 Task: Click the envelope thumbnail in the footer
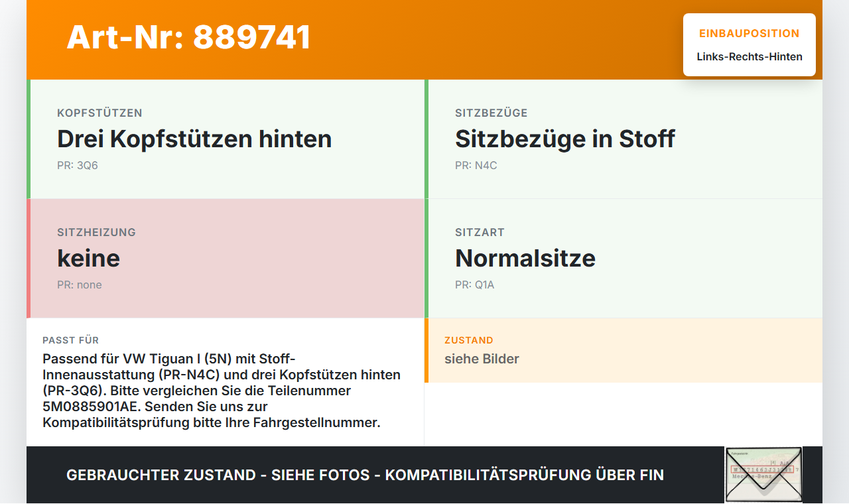coord(763,475)
